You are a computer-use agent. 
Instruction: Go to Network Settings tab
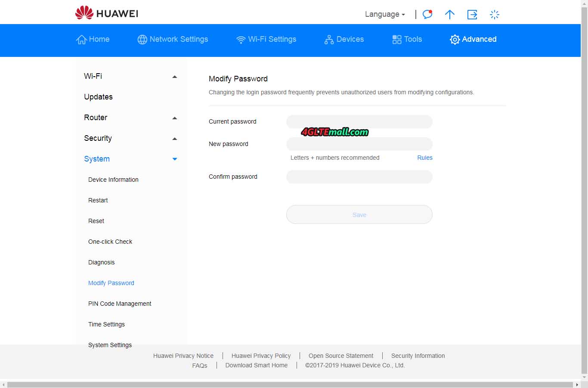pos(173,39)
